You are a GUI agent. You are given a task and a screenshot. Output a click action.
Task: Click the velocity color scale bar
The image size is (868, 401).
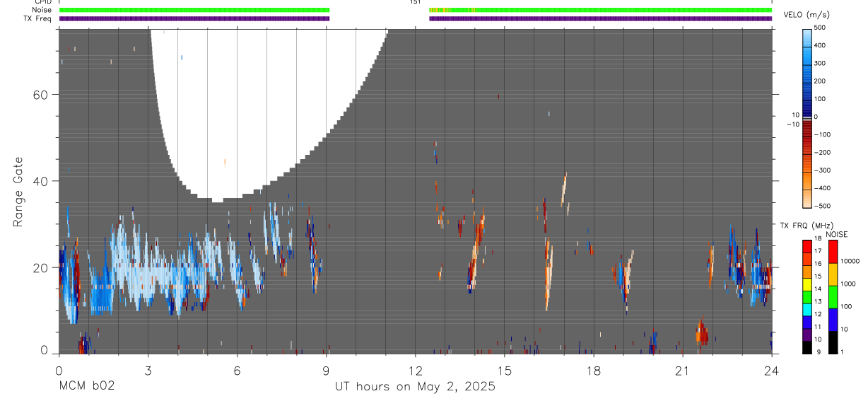click(x=808, y=117)
